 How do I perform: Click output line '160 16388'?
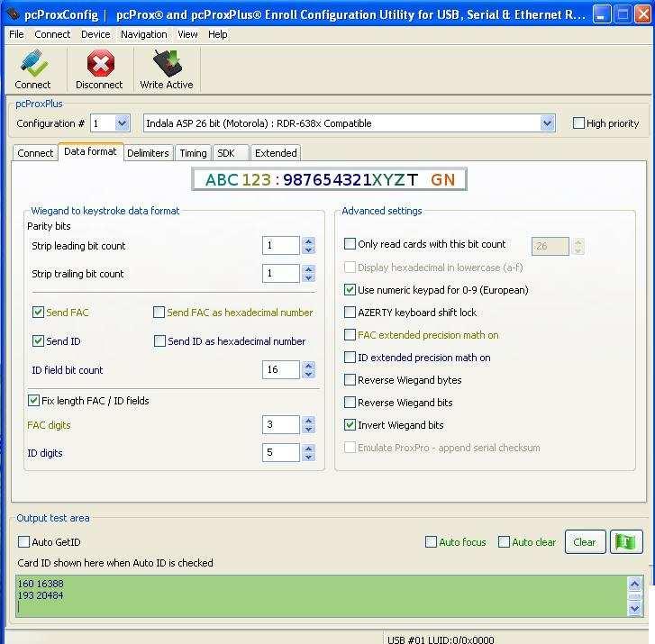click(41, 584)
